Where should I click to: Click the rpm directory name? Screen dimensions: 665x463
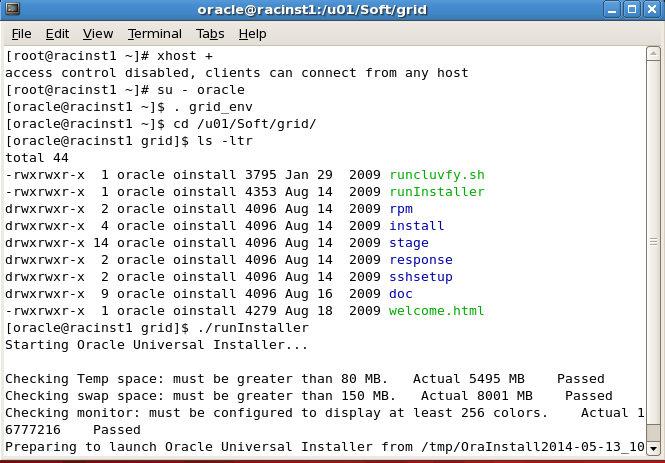pos(401,209)
